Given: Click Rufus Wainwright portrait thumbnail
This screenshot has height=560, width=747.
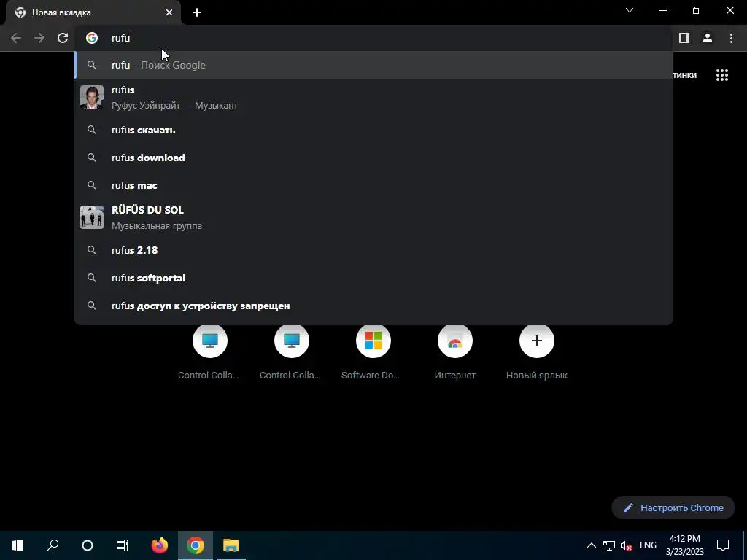Looking at the screenshot, I should coord(92,97).
